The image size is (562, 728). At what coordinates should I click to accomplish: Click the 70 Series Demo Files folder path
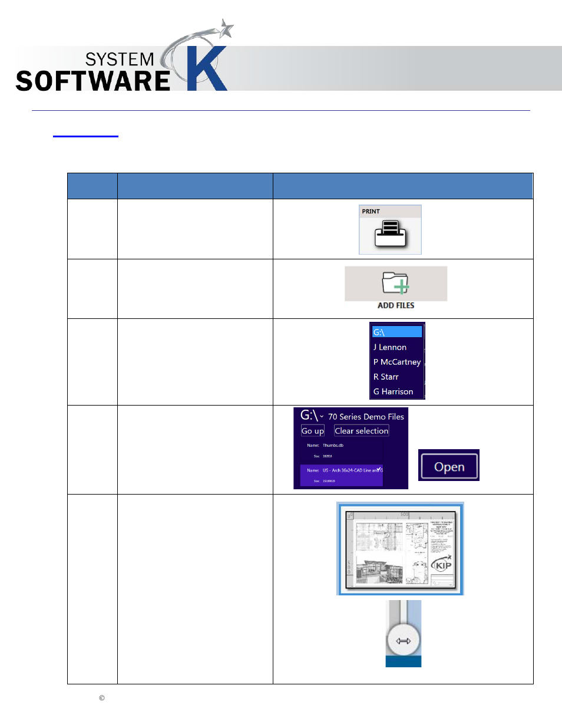[x=366, y=417]
